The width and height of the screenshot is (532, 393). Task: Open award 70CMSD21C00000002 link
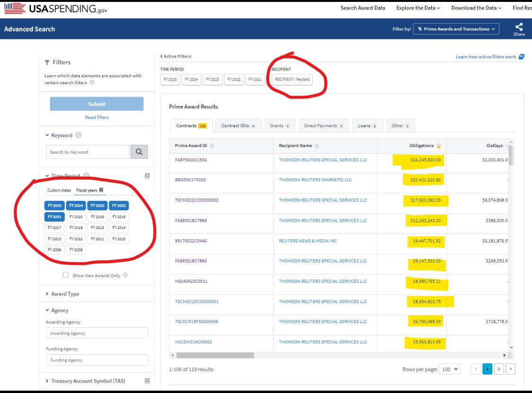click(x=196, y=200)
